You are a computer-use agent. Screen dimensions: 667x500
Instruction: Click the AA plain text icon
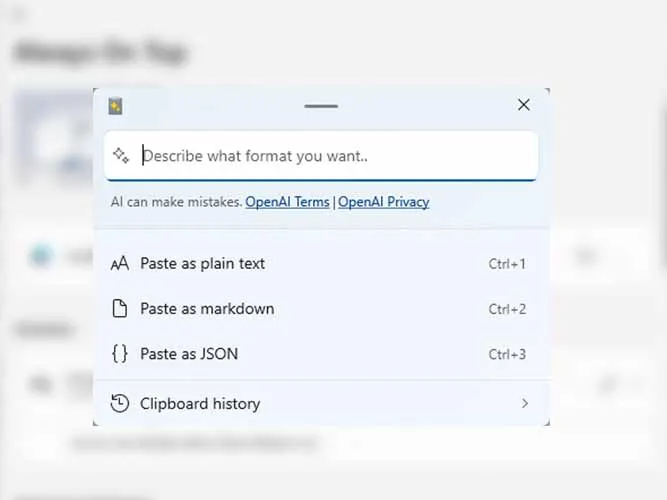tap(120, 263)
